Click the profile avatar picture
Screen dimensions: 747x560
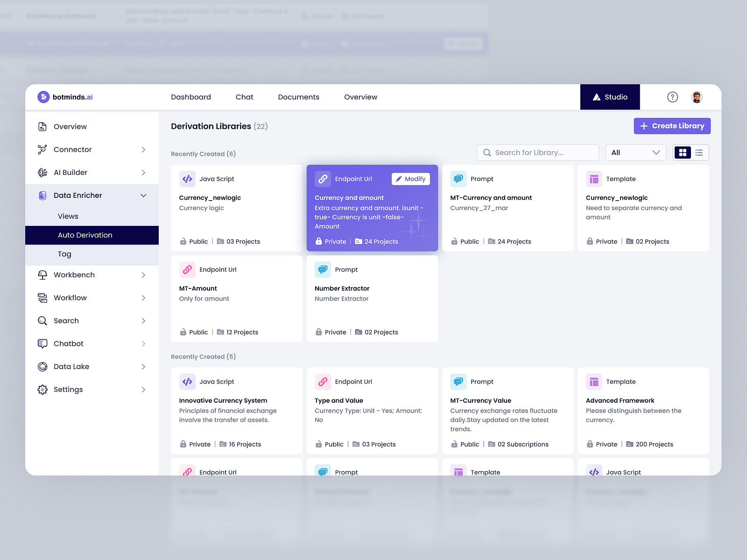[x=697, y=97]
